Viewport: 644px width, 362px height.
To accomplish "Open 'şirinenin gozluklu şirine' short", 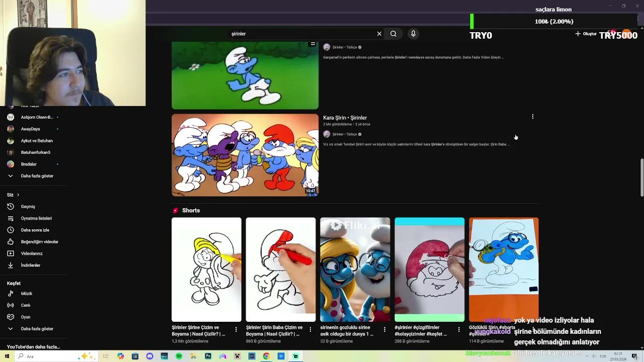I will tap(355, 269).
